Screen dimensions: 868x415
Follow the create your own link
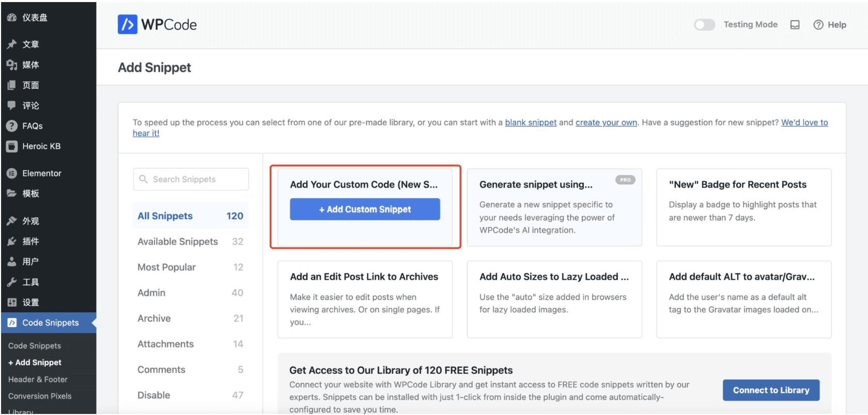606,122
